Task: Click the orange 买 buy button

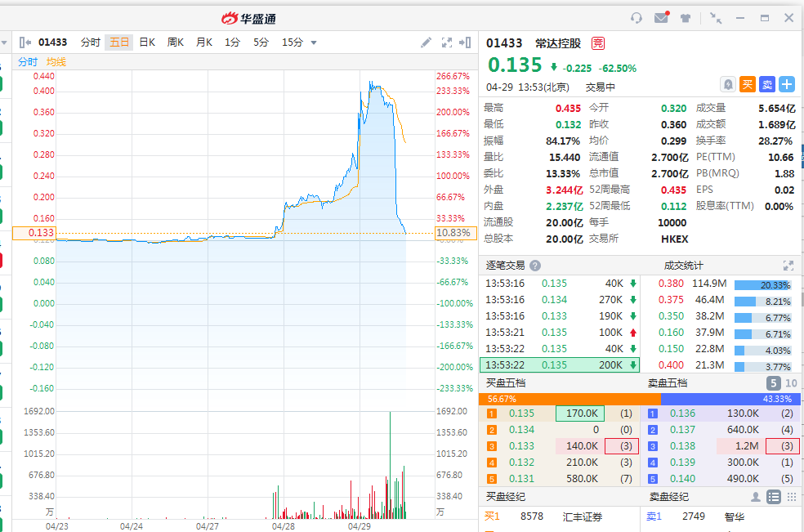Action: (x=748, y=84)
